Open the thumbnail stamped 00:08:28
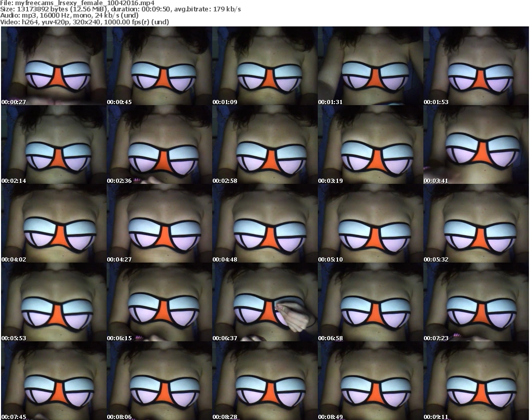The height and width of the screenshot is (420, 530). [x=264, y=381]
